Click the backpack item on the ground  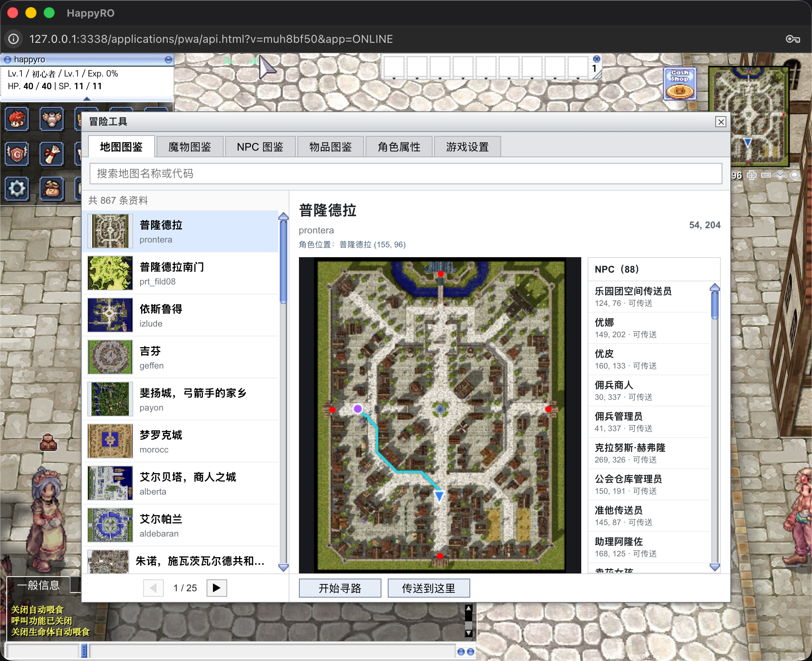pyautogui.click(x=48, y=442)
